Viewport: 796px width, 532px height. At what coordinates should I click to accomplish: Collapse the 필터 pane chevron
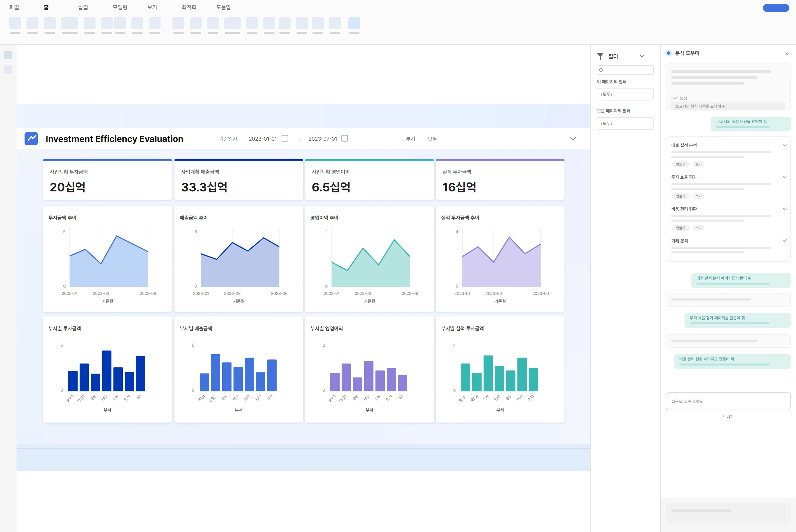pyautogui.click(x=642, y=56)
